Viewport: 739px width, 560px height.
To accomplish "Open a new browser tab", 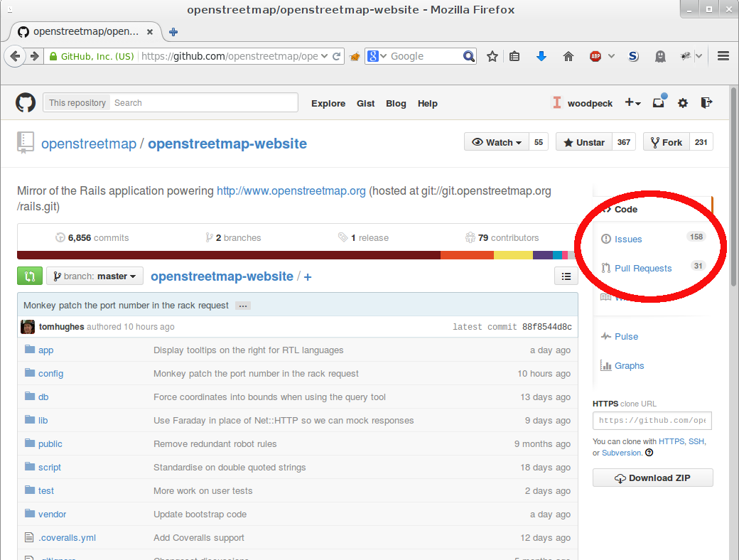I will click(x=173, y=31).
